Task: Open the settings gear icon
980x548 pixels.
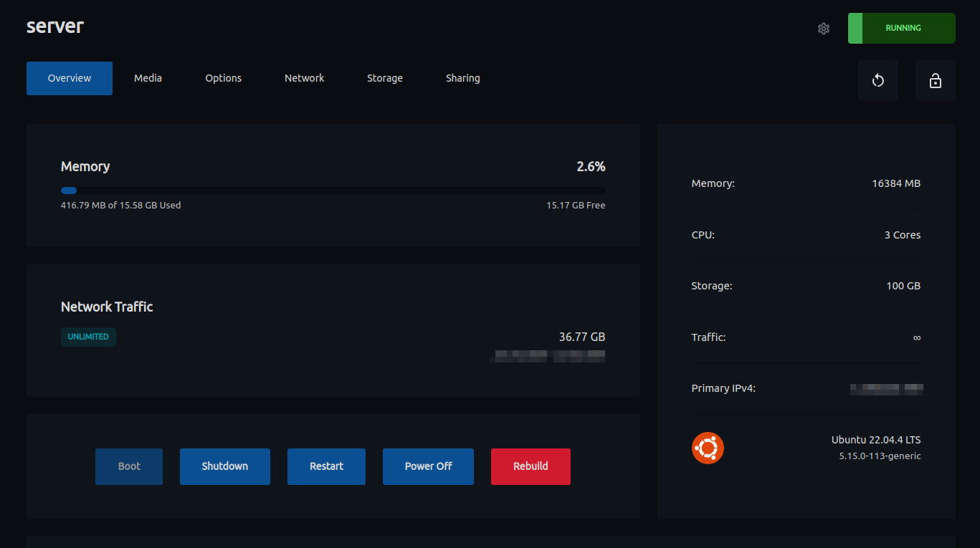Action: pos(824,29)
